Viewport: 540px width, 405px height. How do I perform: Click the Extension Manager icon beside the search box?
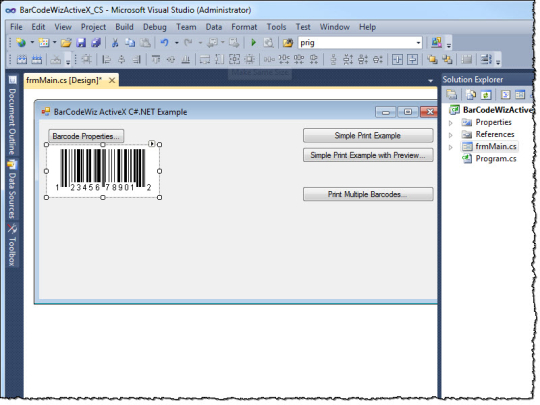click(436, 43)
